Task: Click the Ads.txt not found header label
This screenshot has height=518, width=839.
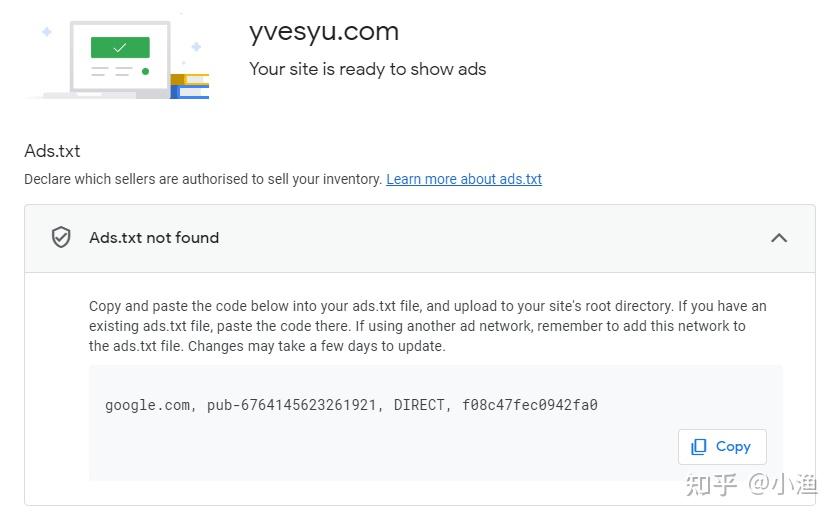Action: point(154,238)
